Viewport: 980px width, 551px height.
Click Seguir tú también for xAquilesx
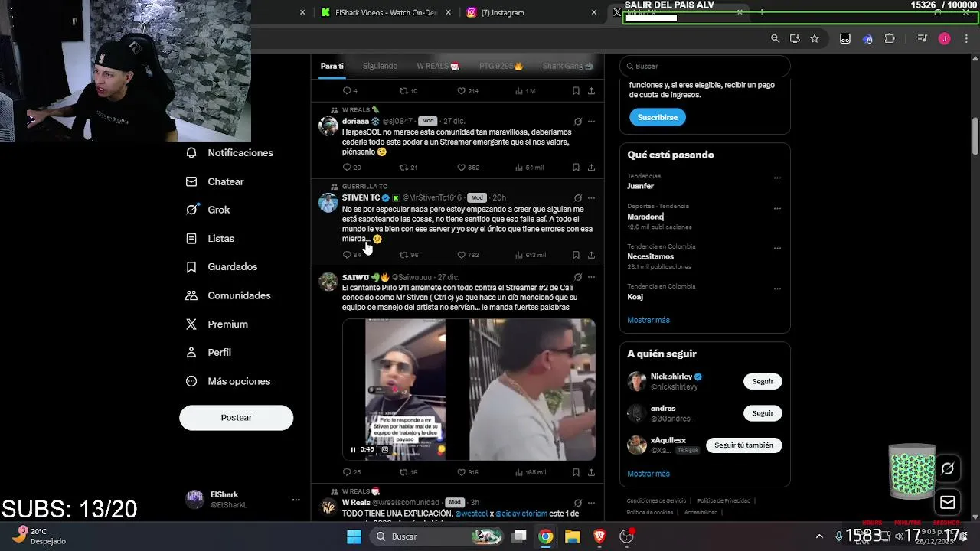(x=743, y=445)
